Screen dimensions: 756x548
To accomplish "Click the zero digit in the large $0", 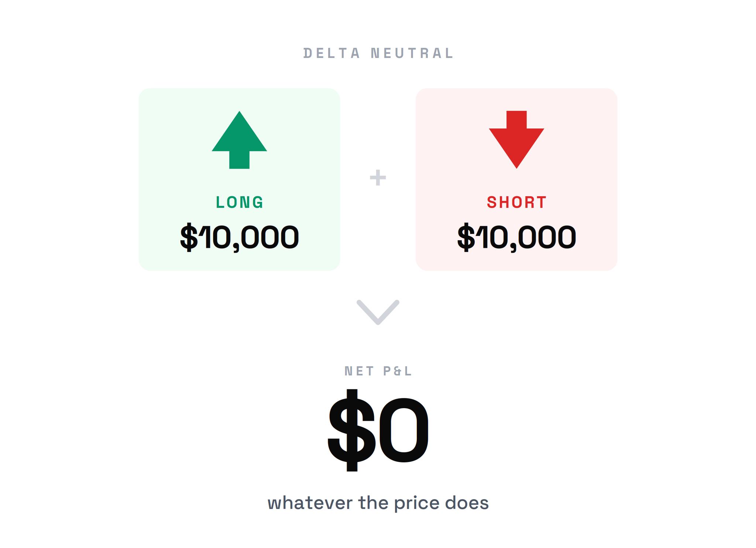I will (x=404, y=430).
